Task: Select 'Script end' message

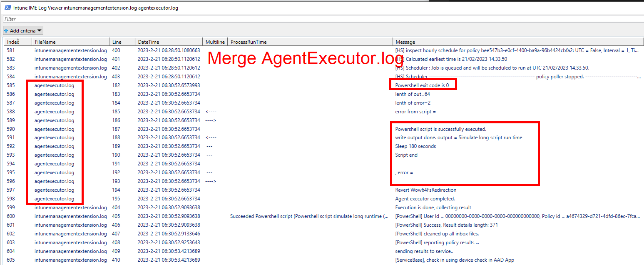Action: [x=406, y=155]
